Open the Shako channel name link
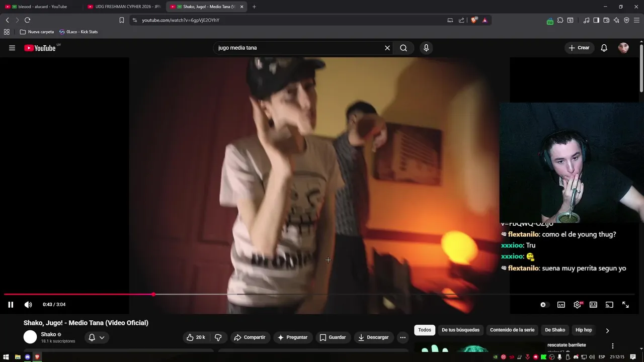 (x=48, y=334)
